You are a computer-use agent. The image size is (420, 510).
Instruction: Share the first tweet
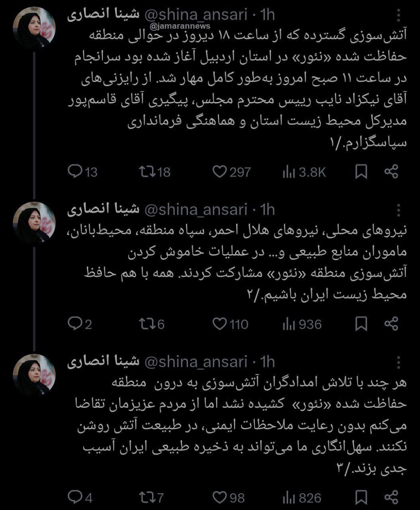click(x=392, y=172)
